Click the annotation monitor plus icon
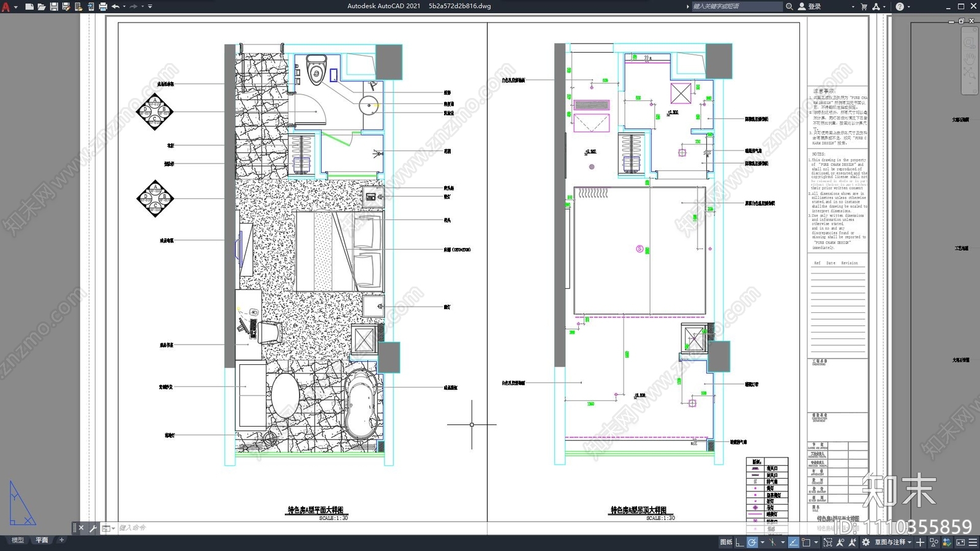 920,542
